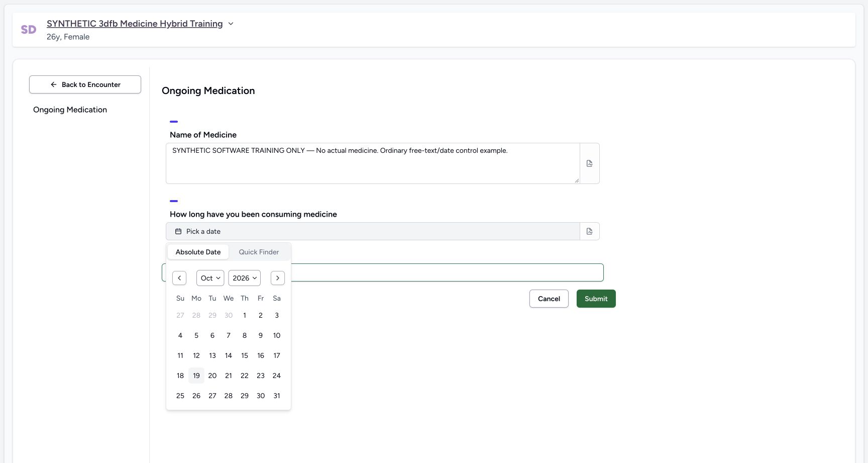Pick October 4 in the calendar
868x463 pixels.
[180, 335]
